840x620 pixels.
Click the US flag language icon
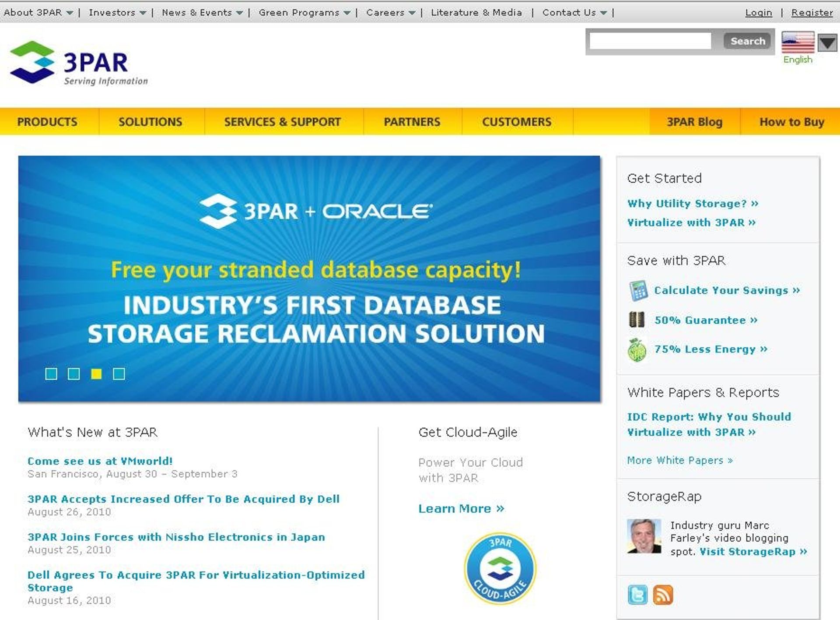click(x=798, y=42)
